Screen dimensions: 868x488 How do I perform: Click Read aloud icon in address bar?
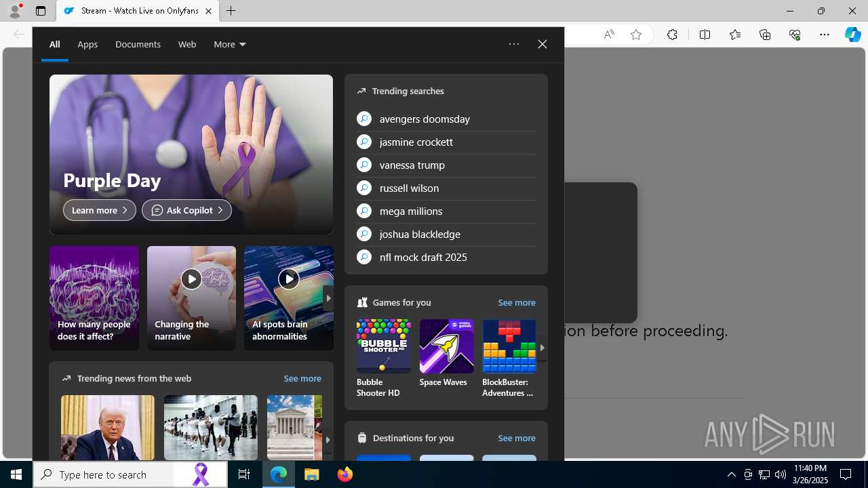(x=609, y=35)
